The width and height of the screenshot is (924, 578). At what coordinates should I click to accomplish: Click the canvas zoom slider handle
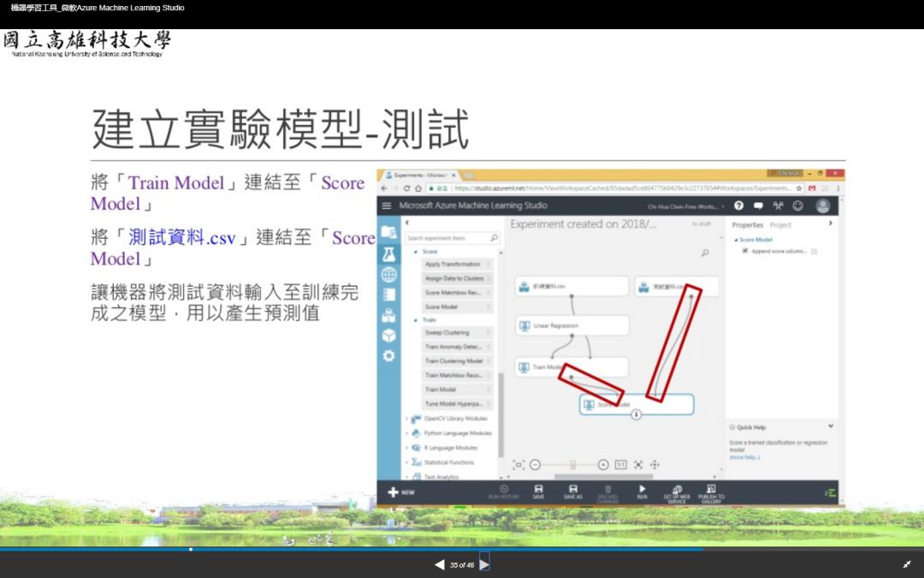[572, 465]
